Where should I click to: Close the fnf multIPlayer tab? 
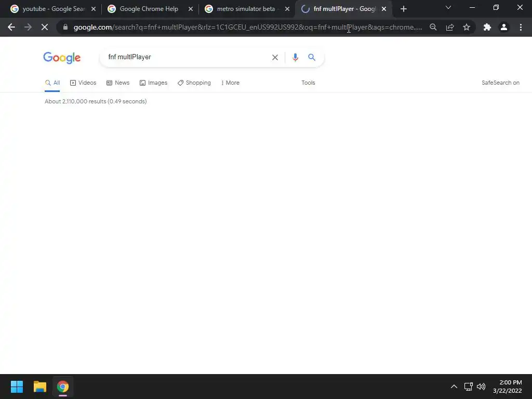384,9
